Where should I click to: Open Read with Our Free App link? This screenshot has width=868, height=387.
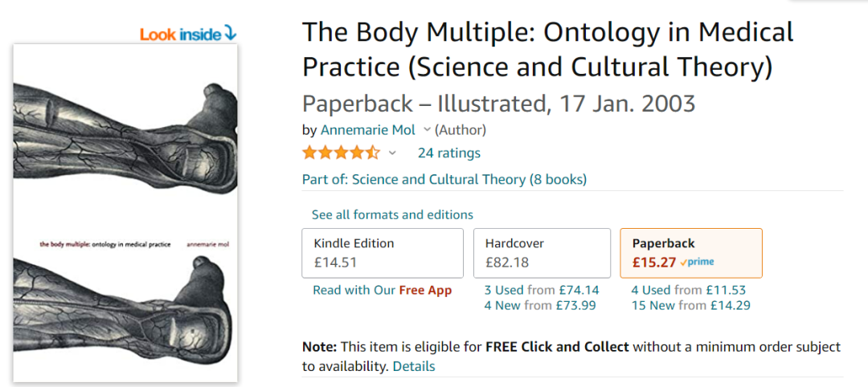382,290
